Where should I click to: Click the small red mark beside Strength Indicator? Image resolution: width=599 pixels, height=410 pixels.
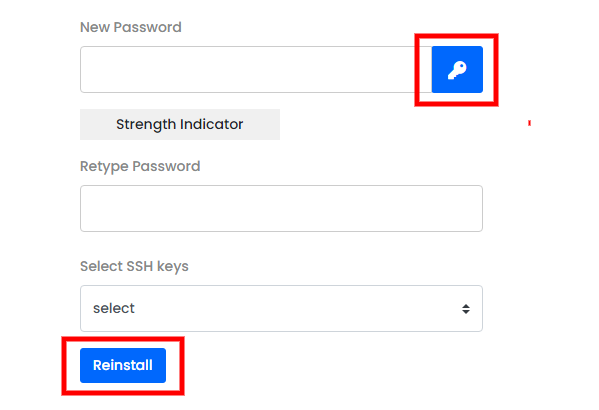pos(529,123)
